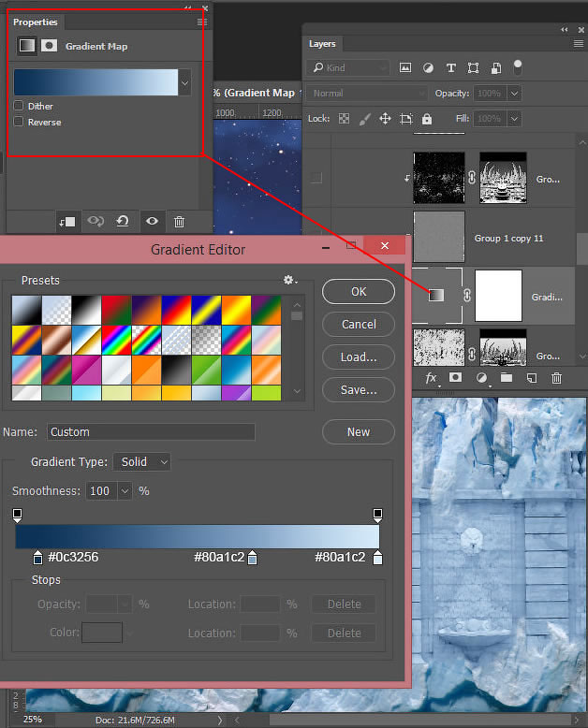Click the gradient preview bar in Properties
Screen dimensions: 588x728
tap(96, 82)
